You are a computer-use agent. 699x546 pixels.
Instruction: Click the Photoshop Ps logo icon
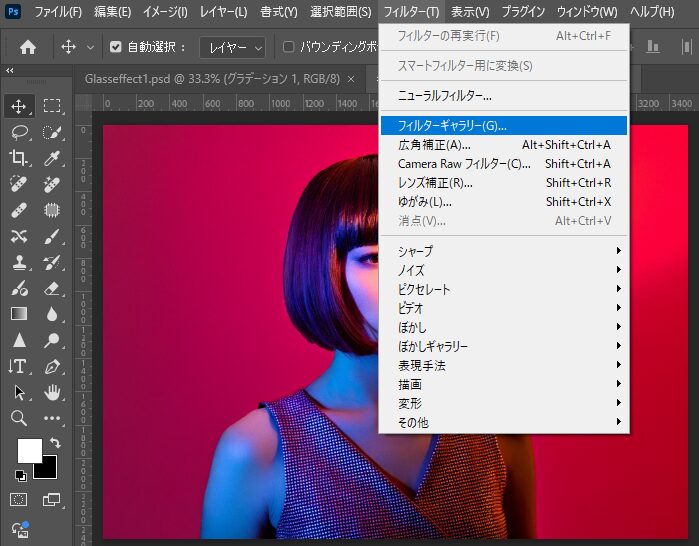tap(13, 11)
